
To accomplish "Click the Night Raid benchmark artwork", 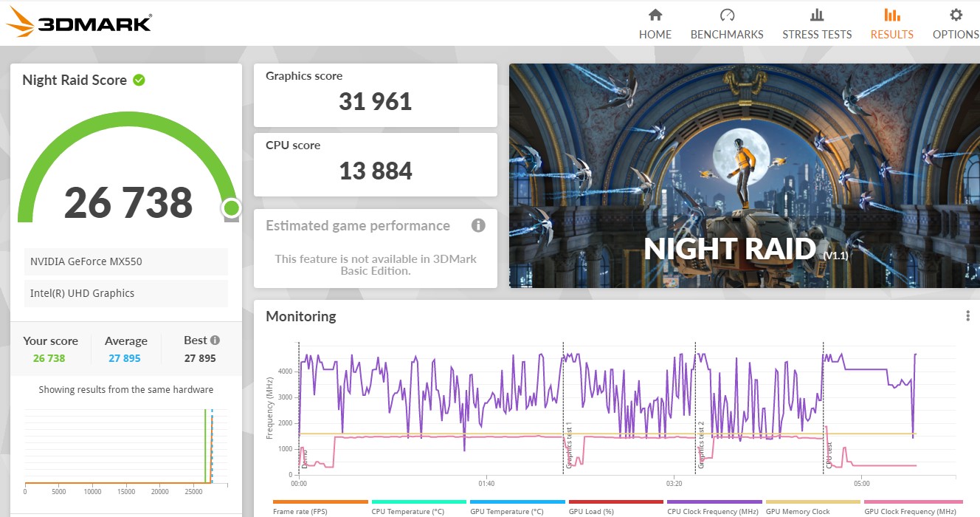I will [745, 176].
